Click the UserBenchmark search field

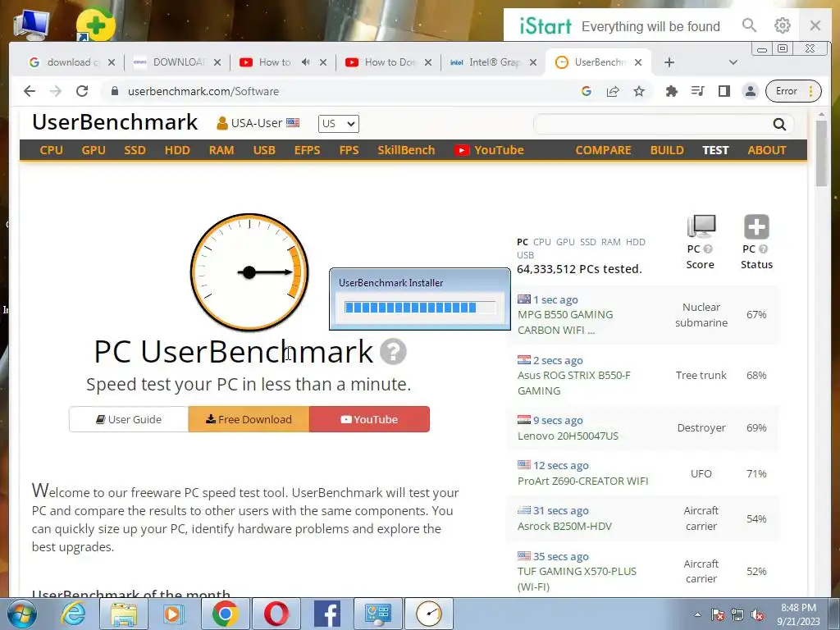pyautogui.click(x=652, y=125)
